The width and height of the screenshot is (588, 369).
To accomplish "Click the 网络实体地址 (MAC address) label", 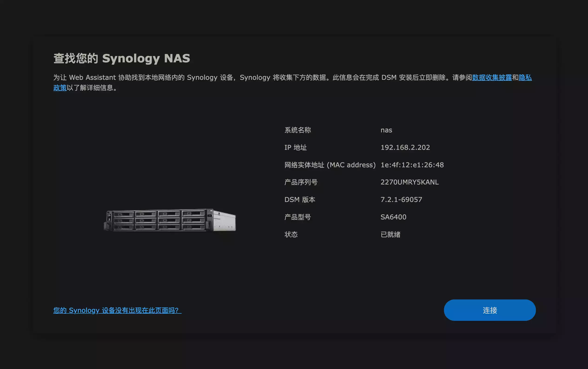I will pos(330,165).
